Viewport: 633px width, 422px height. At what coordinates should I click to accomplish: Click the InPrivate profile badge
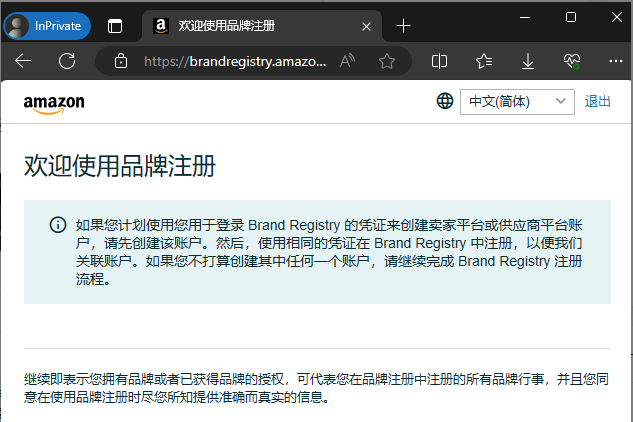(x=47, y=26)
